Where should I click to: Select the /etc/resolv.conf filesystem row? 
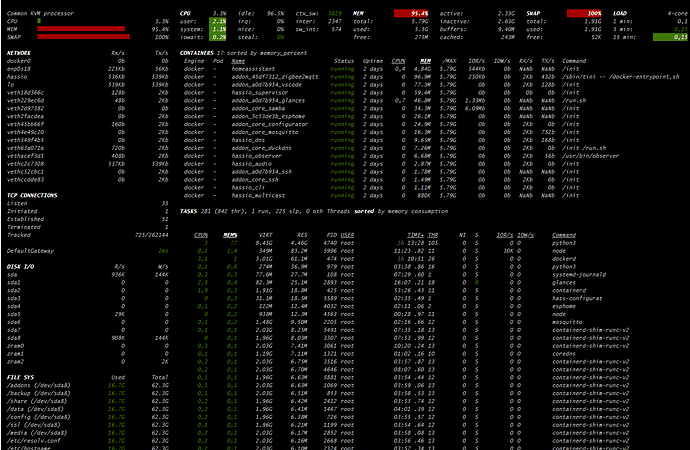point(88,441)
